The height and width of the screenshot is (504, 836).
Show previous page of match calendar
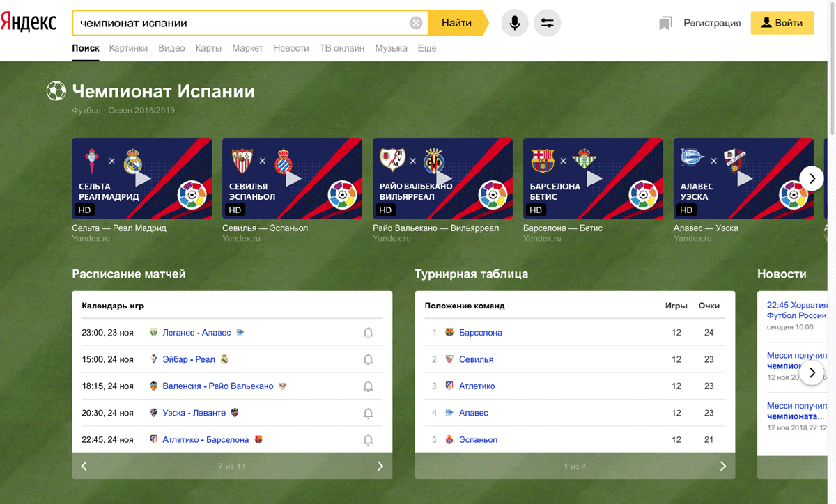(x=84, y=466)
